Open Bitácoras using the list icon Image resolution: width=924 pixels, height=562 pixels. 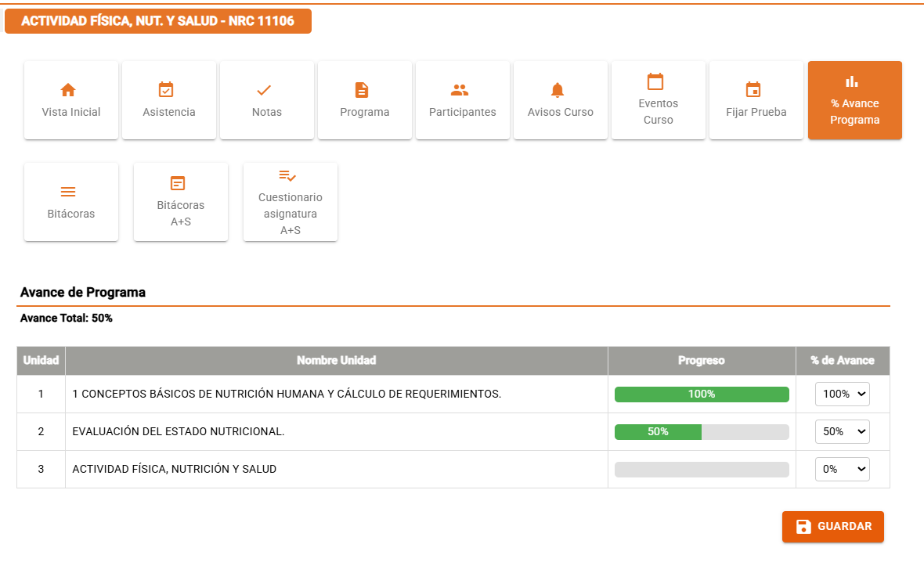(x=70, y=190)
